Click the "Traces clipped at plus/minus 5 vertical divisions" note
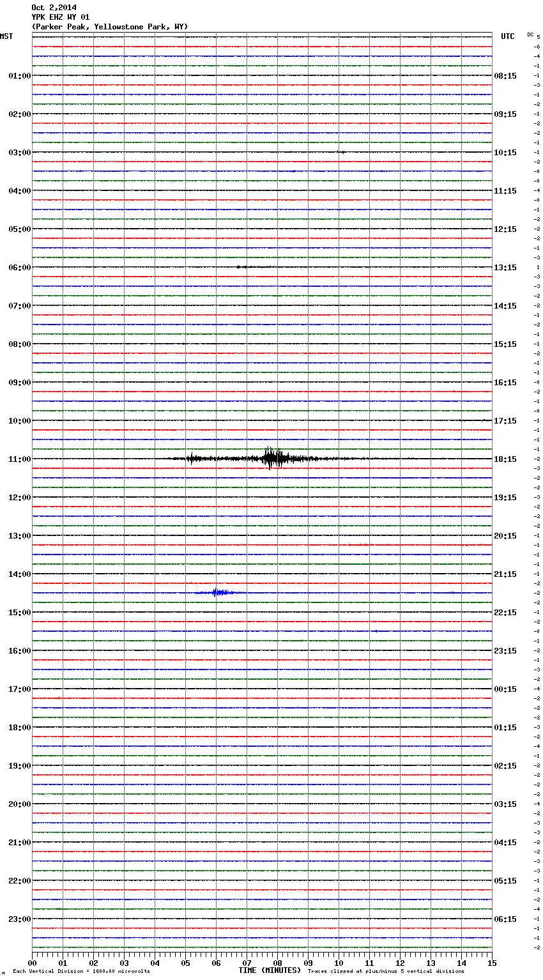This screenshot has width=543, height=980. click(386, 972)
